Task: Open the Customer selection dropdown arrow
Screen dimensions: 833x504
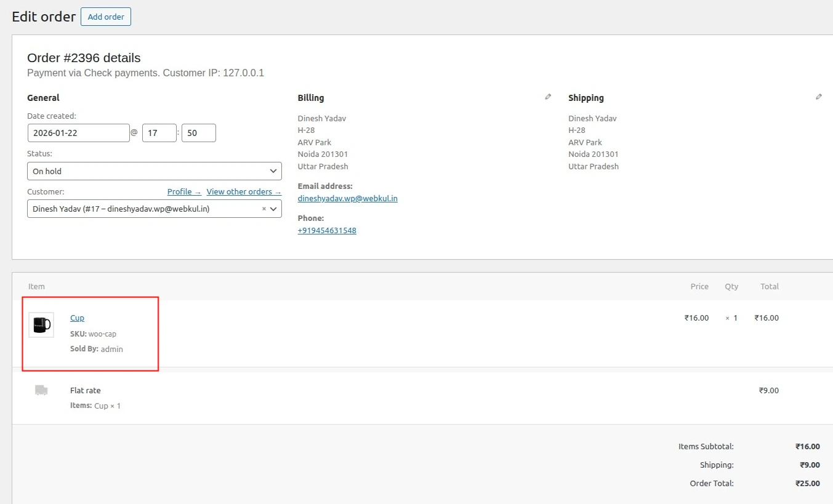Action: click(273, 209)
